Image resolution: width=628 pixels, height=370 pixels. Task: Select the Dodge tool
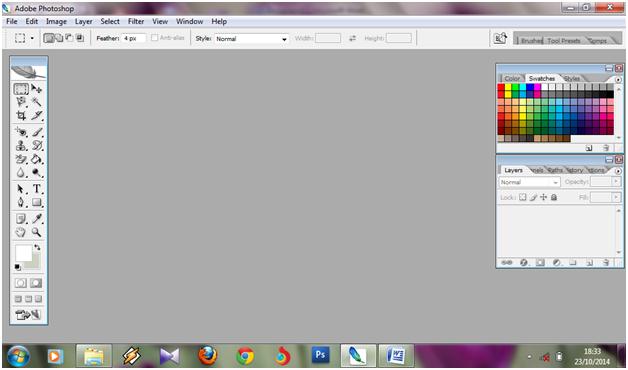[36, 173]
